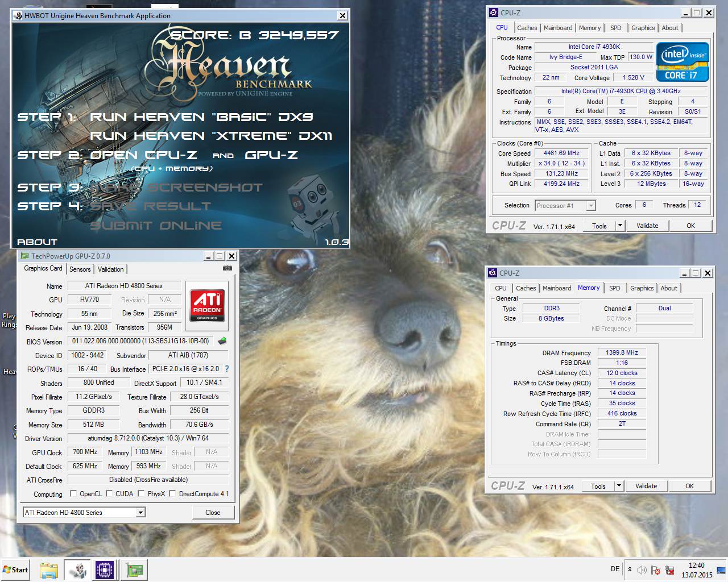Open the Start menu
This screenshot has height=582, width=728.
(x=15, y=570)
